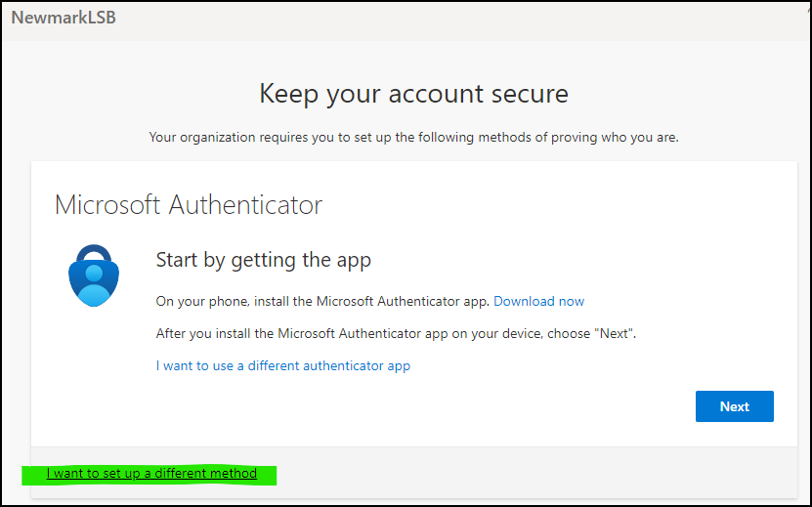Screen dimensions: 812x507
Task: Choose to use a different authenticator app
Action: [282, 366]
